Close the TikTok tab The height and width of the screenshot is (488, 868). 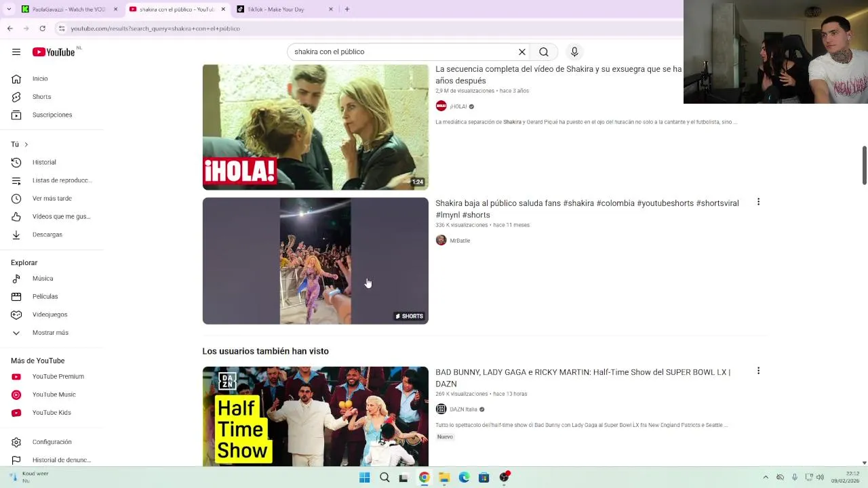[x=331, y=9]
